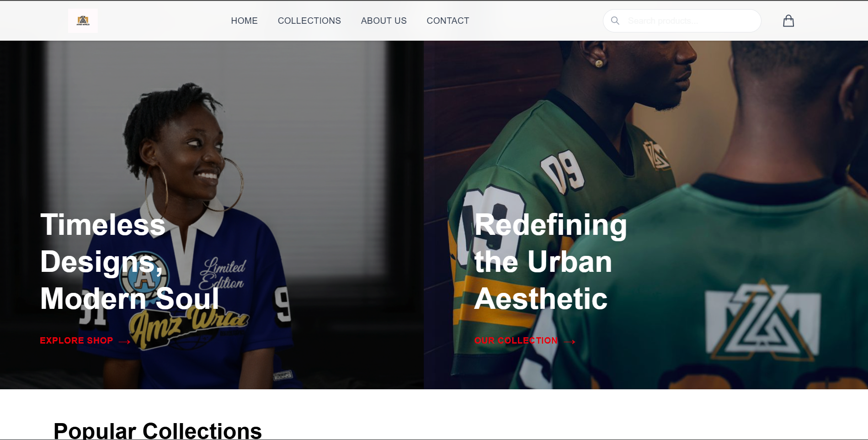Navigate to ABOUT US page
Viewport: 868px width, 440px height.
[383, 21]
